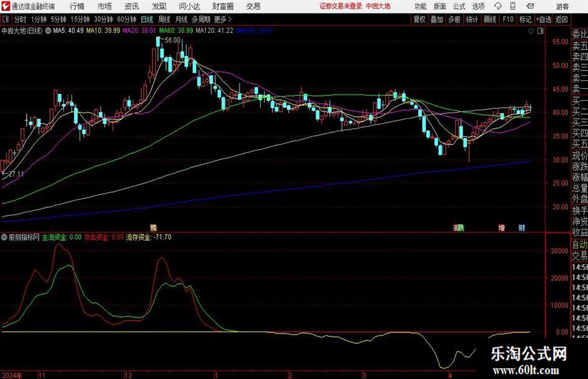Open the 发现 menu
This screenshot has height=379, width=588.
click(x=159, y=6)
